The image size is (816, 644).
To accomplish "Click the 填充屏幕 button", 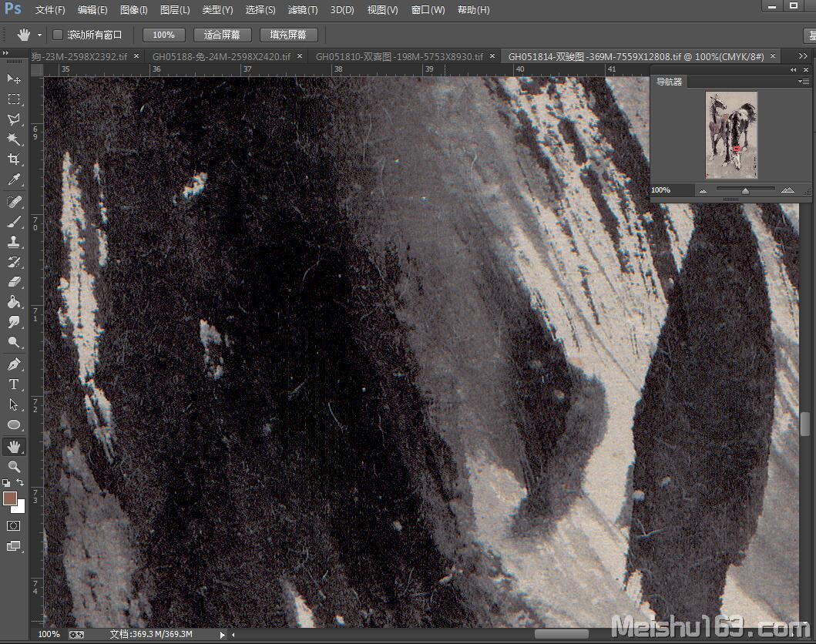I will point(288,35).
